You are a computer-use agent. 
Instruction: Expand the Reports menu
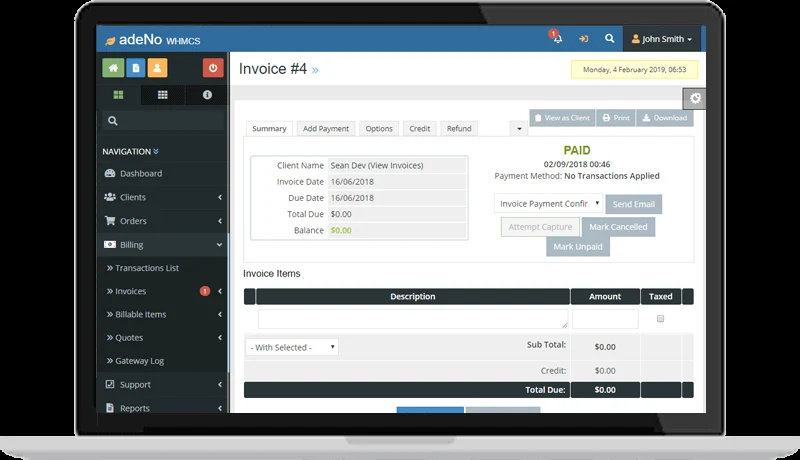tap(162, 408)
